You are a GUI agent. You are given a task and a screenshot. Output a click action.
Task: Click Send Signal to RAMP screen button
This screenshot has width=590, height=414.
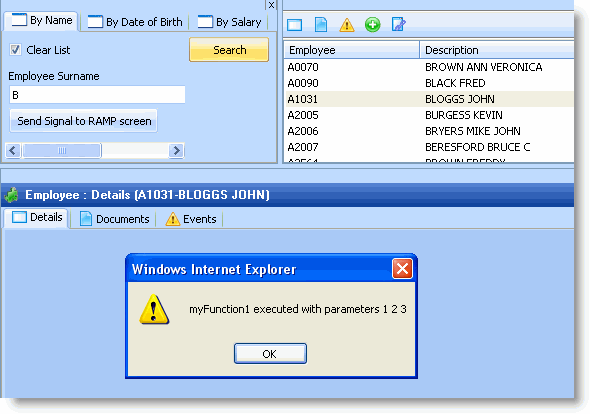coord(84,121)
